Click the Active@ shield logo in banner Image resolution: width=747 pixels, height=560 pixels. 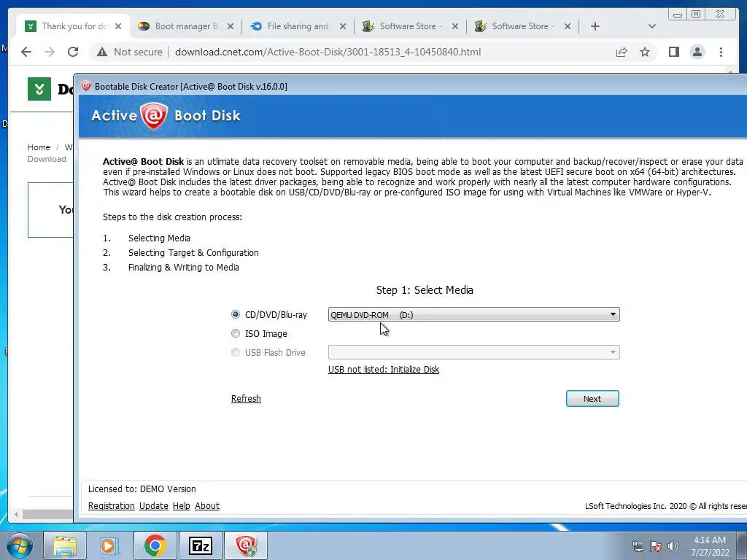154,116
